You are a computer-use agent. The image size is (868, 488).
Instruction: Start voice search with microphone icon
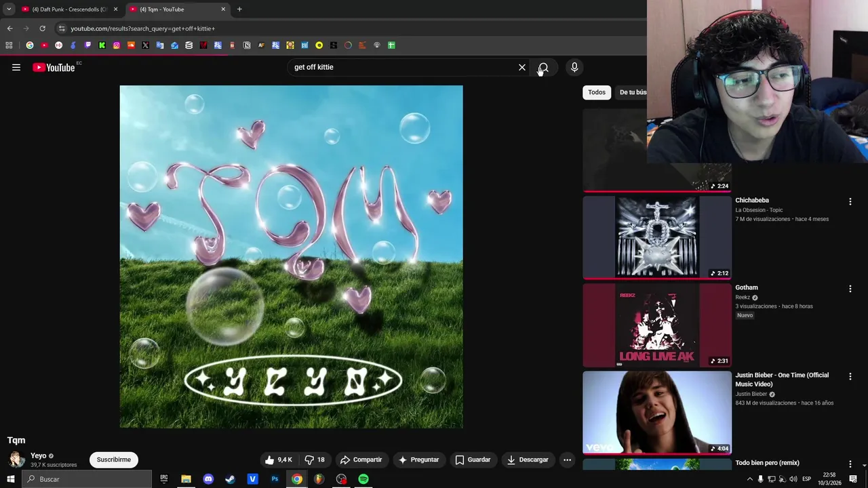(574, 67)
